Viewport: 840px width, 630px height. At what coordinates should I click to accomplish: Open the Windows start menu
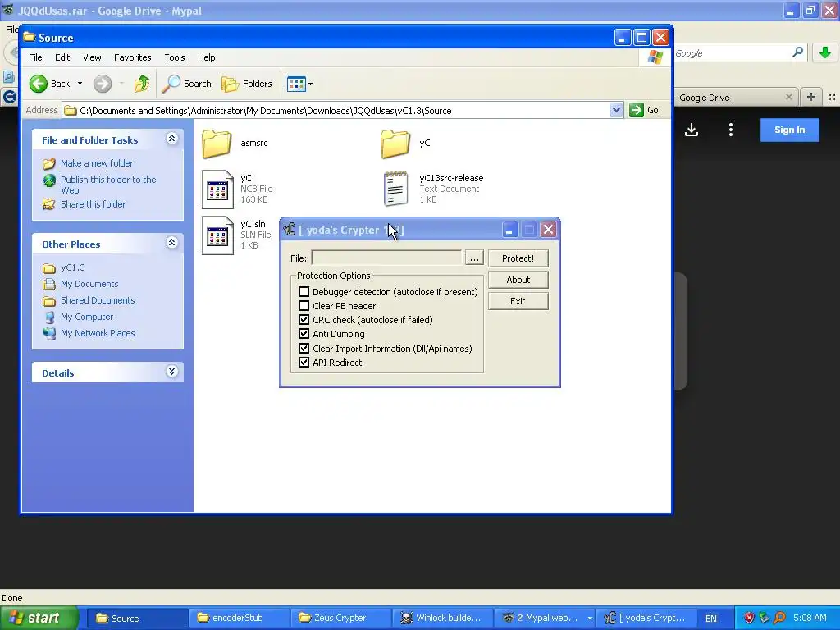coord(39,618)
